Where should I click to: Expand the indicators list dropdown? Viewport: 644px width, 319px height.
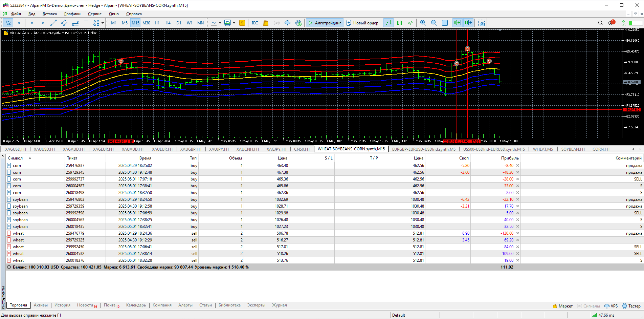[x=220, y=23]
